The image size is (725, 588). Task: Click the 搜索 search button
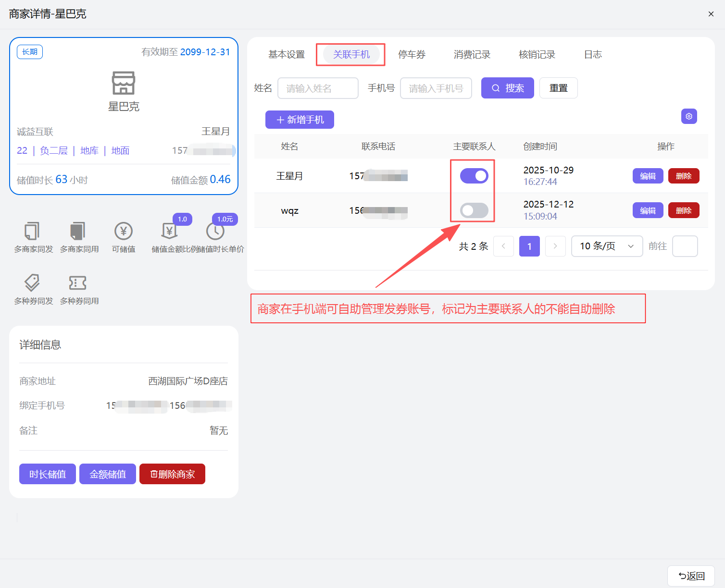(x=507, y=88)
